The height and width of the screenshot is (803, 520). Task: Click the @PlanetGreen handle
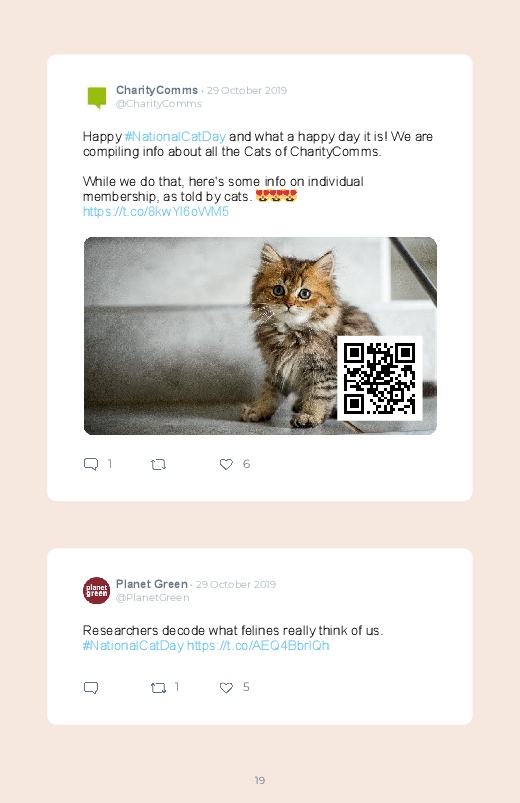point(153,598)
